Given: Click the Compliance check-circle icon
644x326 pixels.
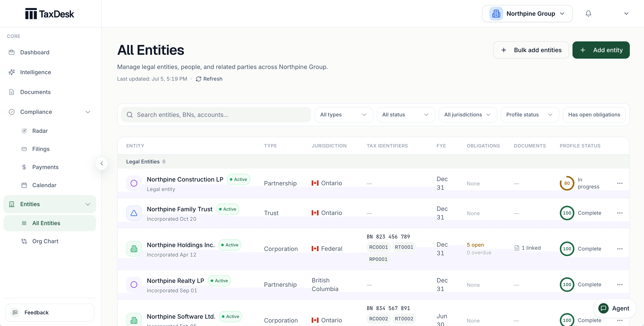Looking at the screenshot, I should tap(11, 112).
